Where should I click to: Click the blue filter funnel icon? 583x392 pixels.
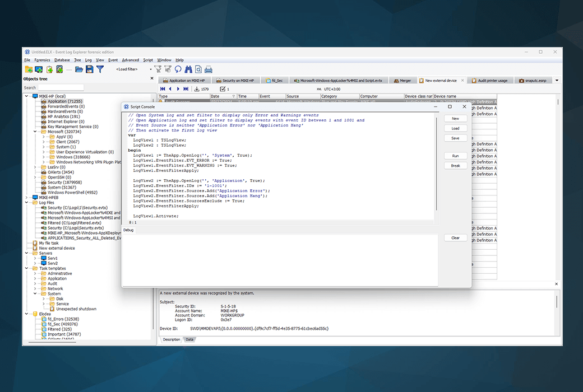(x=100, y=69)
